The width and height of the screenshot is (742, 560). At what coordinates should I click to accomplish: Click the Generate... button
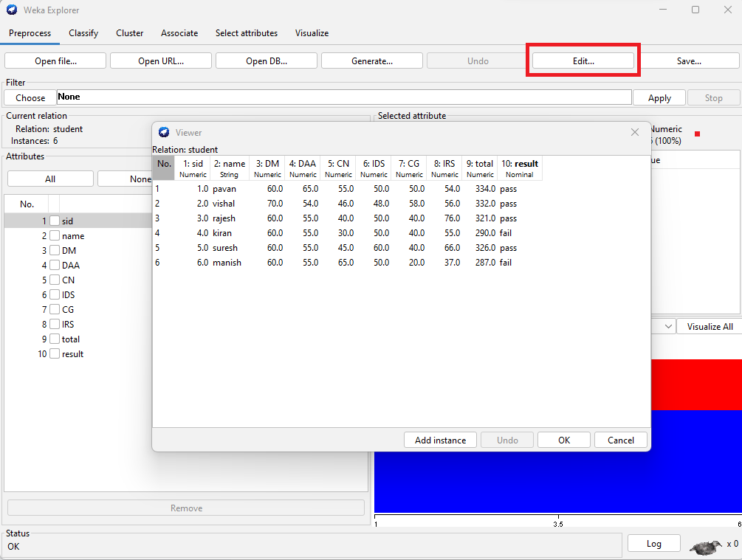372,61
